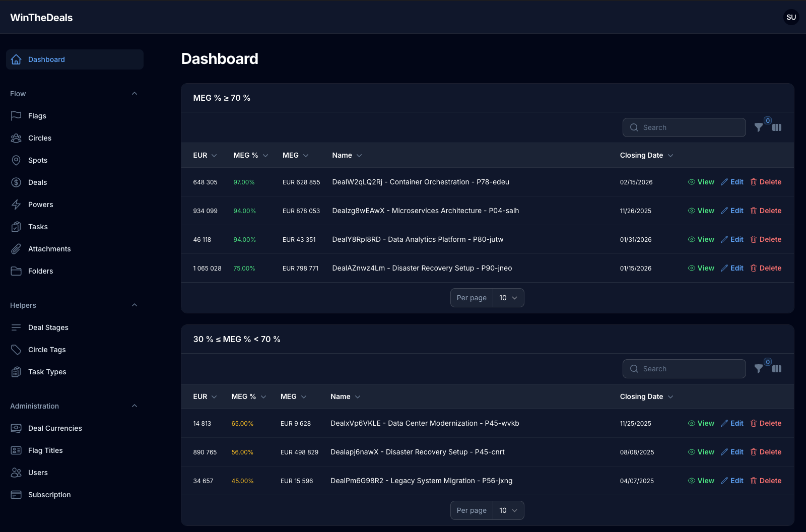Open Per page dropdown in top table
The width and height of the screenshot is (806, 532).
(x=508, y=298)
